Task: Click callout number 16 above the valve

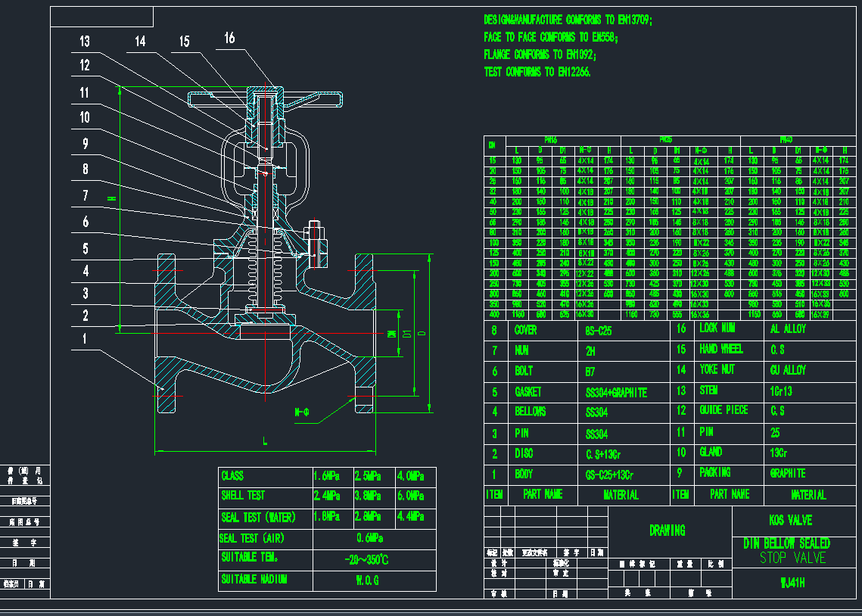Action: point(229,39)
